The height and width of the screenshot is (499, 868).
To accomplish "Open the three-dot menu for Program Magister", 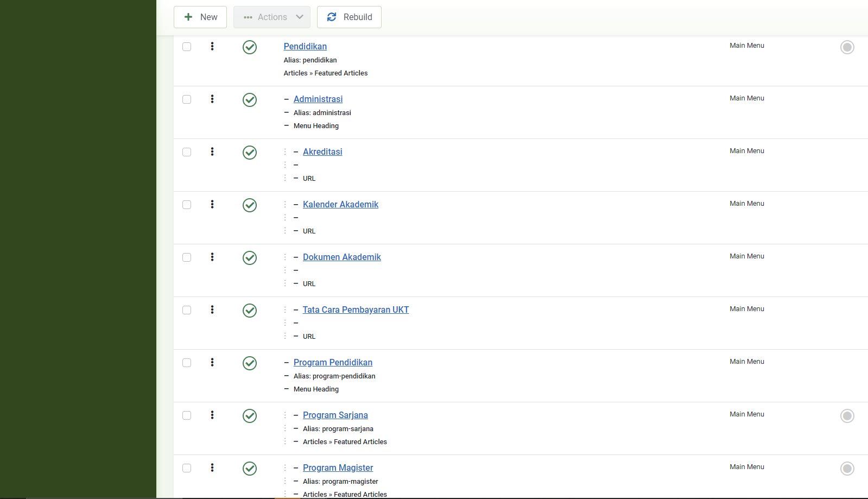I will click(212, 468).
